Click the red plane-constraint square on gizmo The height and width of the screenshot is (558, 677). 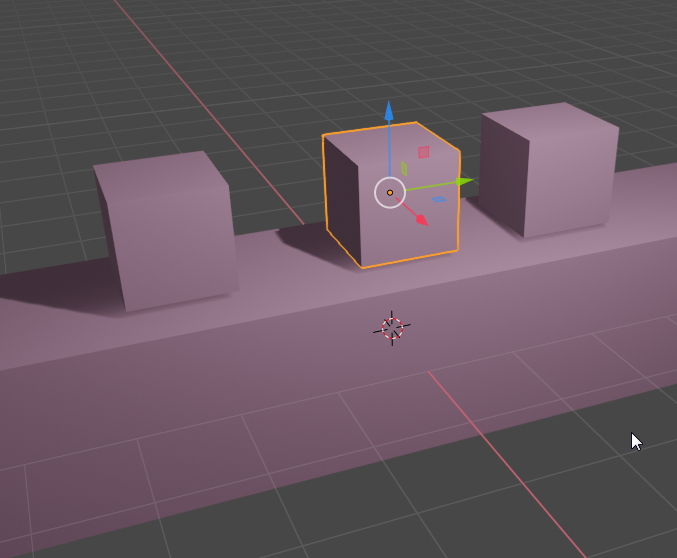tap(424, 152)
